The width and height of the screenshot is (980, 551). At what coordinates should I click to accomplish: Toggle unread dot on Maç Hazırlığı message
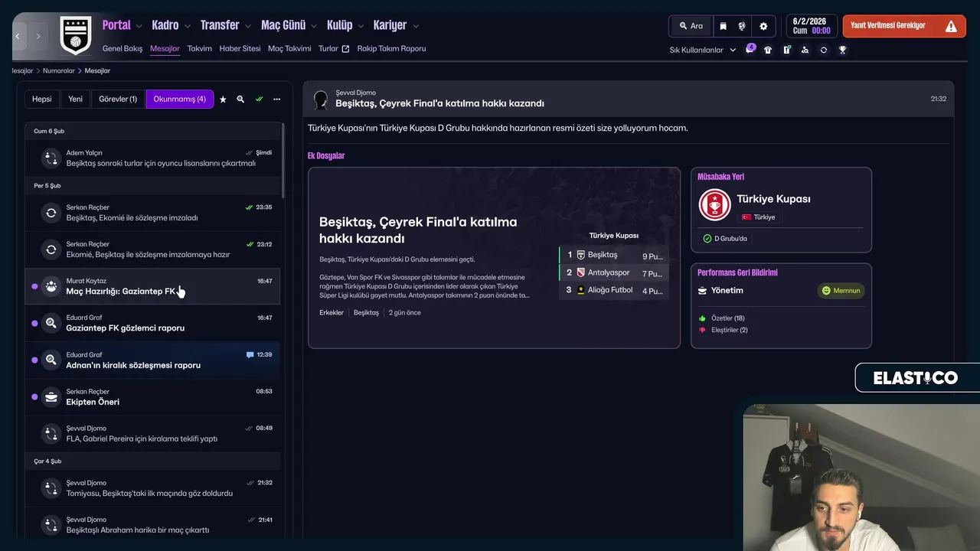coord(34,286)
